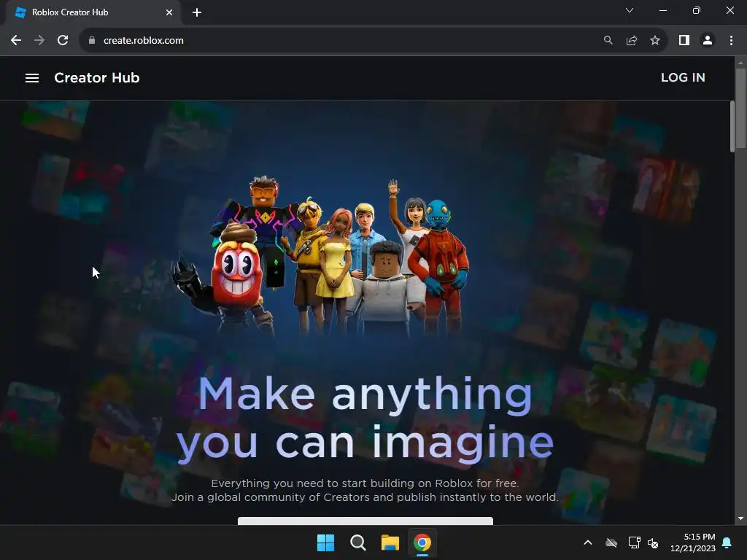Screen dimensions: 747x560
Task: Bookmark this tab with the star icon
Action: [655, 41]
